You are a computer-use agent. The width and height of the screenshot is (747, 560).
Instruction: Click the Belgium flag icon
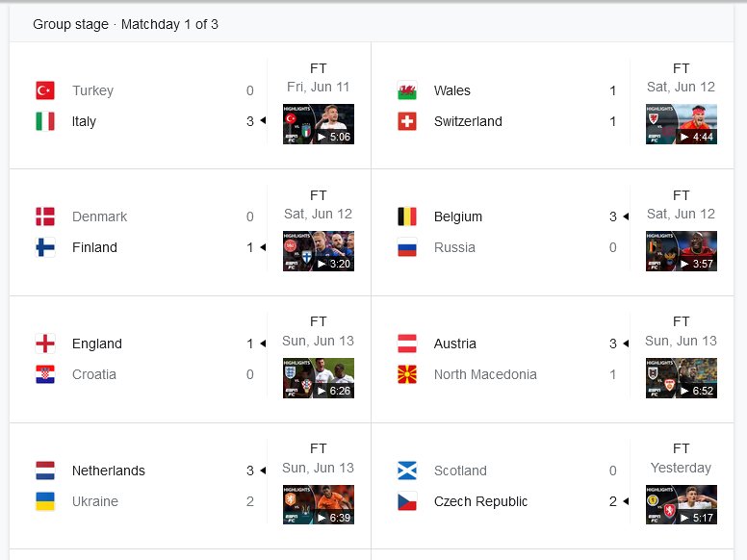[407, 216]
